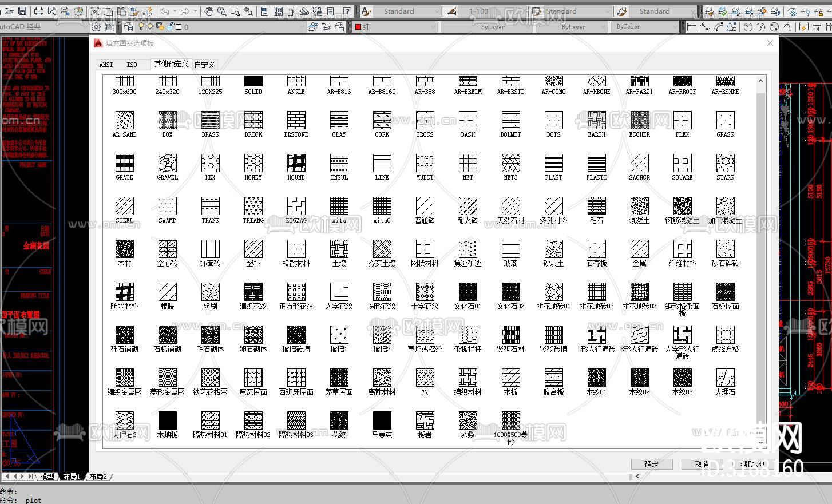Open the 红 color dropdown
This screenshot has height=504, width=832.
point(395,26)
